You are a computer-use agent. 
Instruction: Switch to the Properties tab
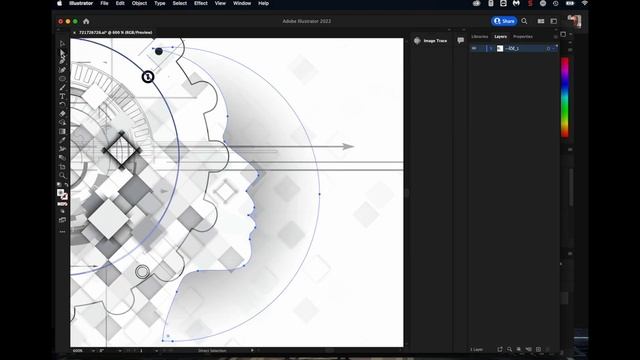pos(522,37)
